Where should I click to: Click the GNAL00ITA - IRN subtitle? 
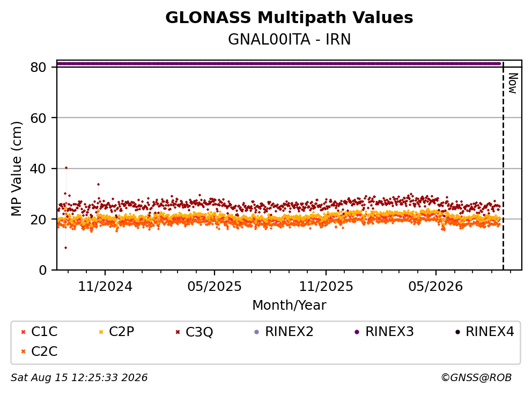pyautogui.click(x=289, y=39)
